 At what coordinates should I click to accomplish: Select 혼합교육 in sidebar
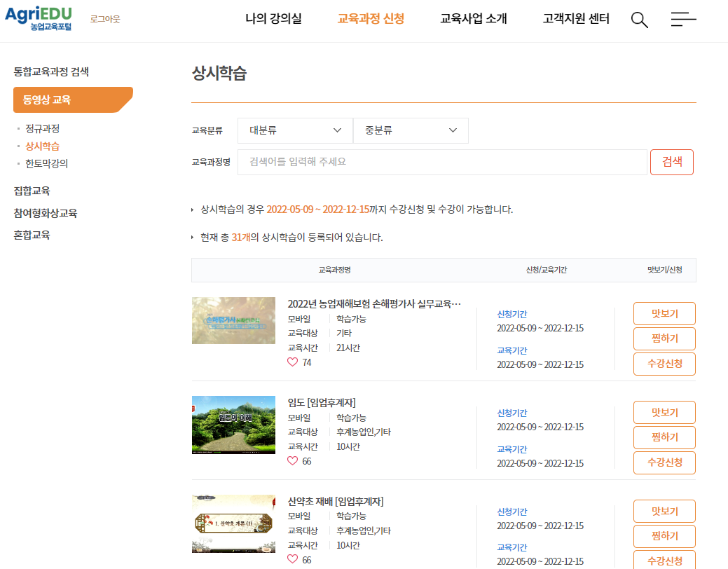(x=32, y=235)
